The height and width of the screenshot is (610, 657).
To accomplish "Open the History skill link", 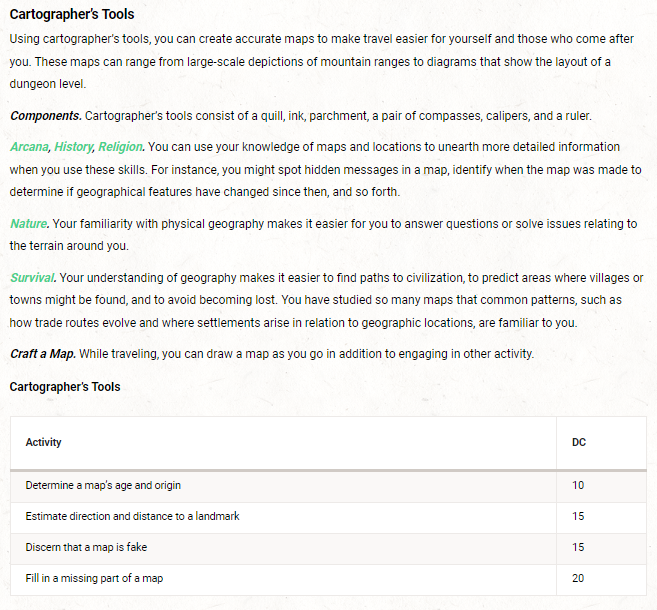I will tap(73, 146).
